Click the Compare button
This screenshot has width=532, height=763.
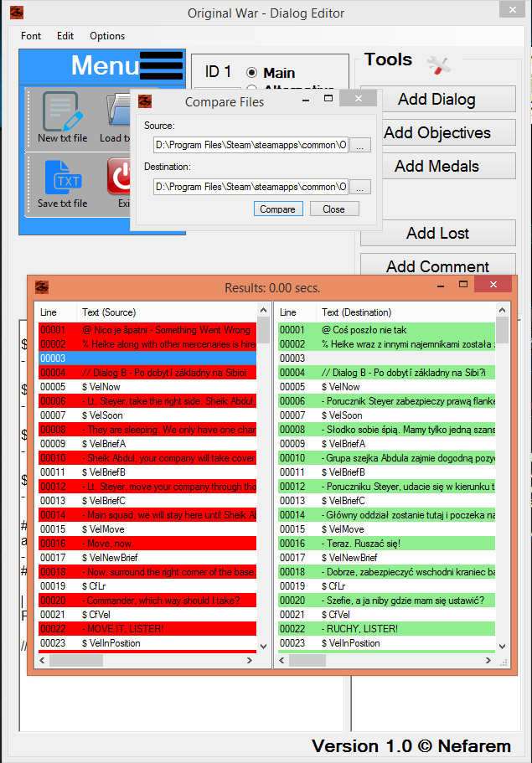pyautogui.click(x=278, y=209)
